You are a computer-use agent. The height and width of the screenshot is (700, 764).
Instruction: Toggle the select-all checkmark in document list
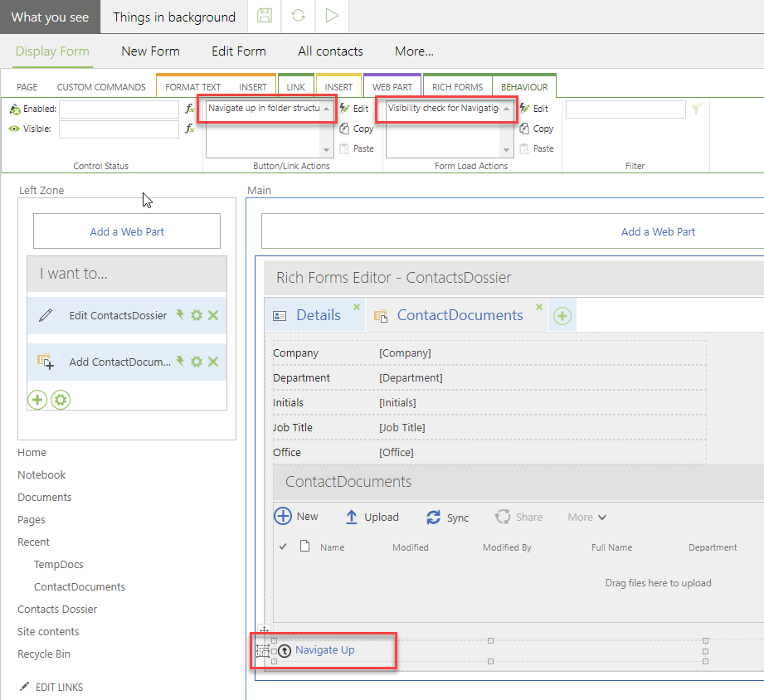(x=283, y=547)
